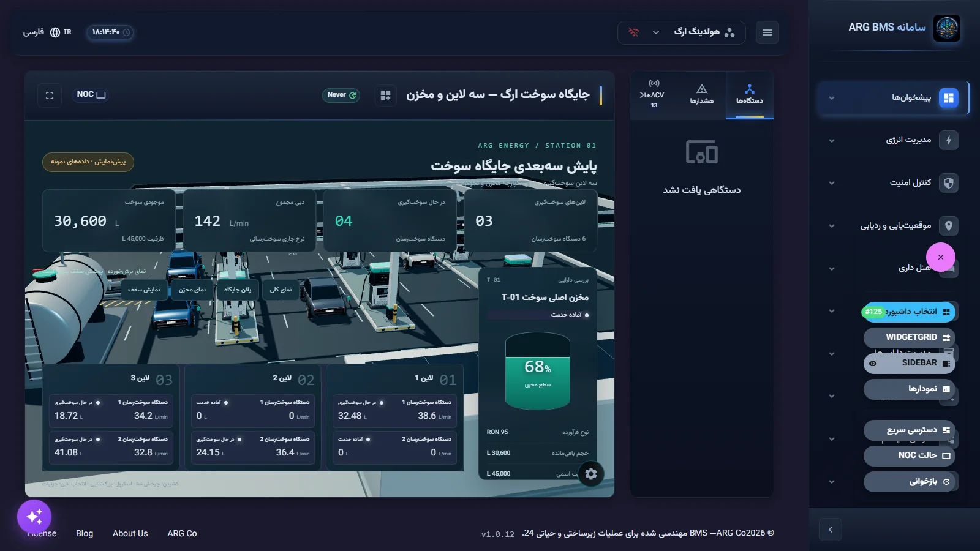Open the sparkle AI assistant button
This screenshot has width=980, height=551.
pyautogui.click(x=34, y=517)
